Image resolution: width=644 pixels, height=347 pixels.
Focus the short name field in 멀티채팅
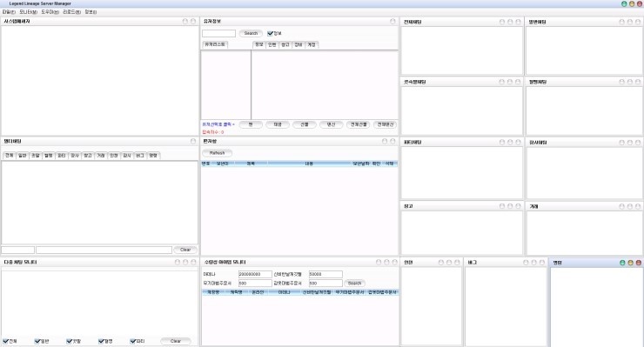point(17,250)
